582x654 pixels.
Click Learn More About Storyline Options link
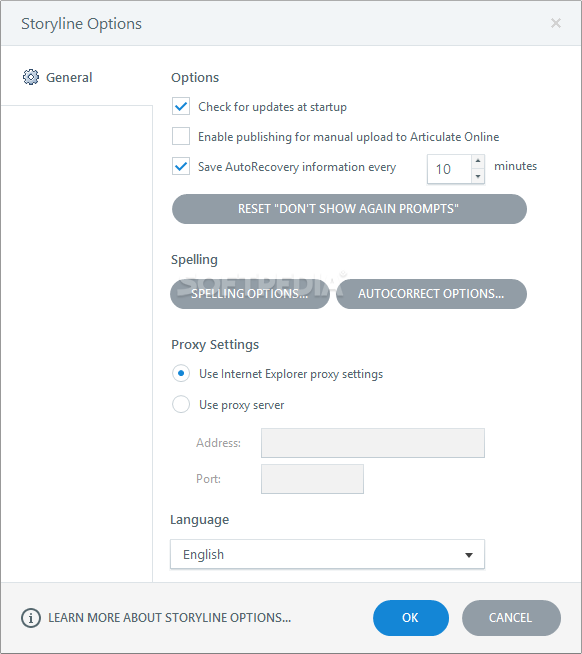[169, 618]
